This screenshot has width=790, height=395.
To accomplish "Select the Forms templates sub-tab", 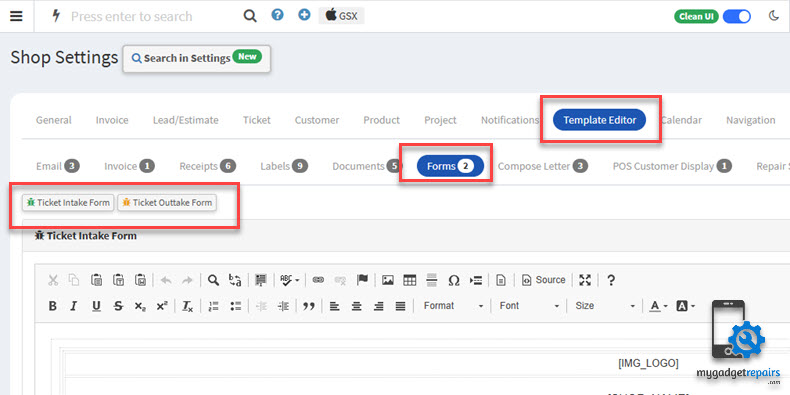I will coord(450,166).
